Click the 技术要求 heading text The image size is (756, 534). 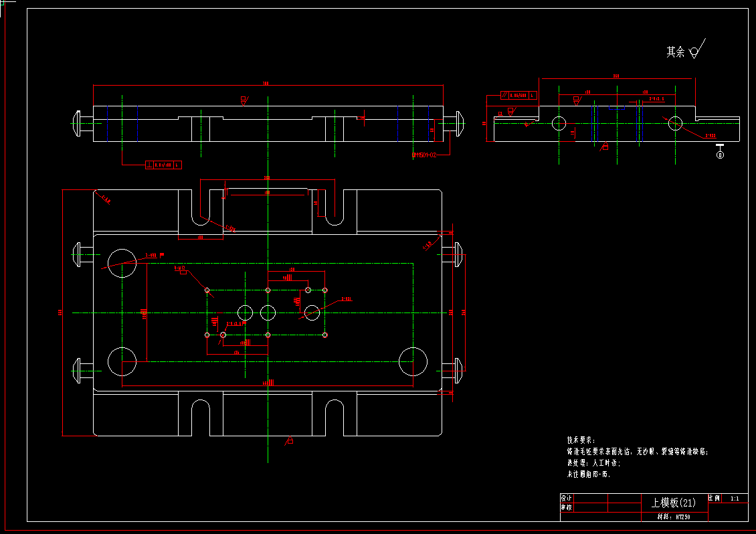click(581, 440)
